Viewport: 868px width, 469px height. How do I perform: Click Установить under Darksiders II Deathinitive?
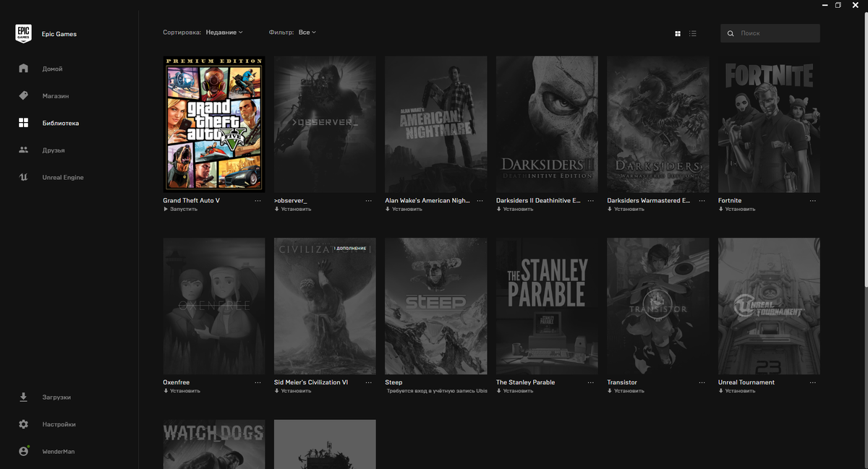tap(515, 209)
